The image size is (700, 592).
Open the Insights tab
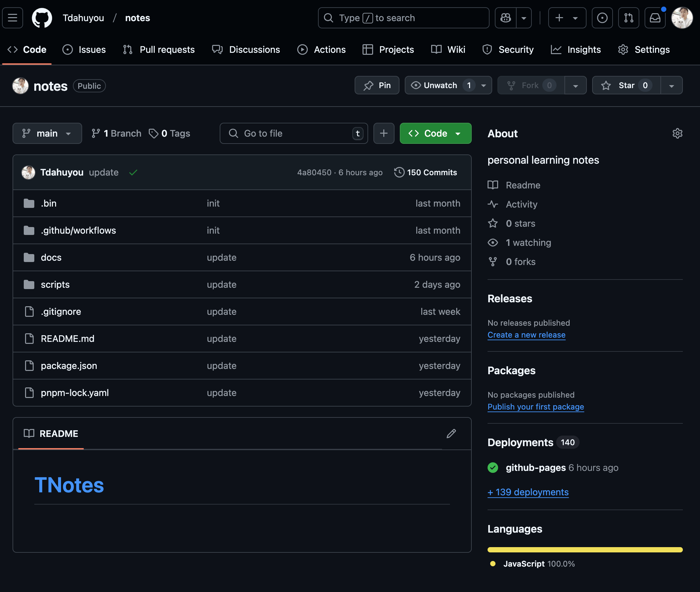coord(576,50)
